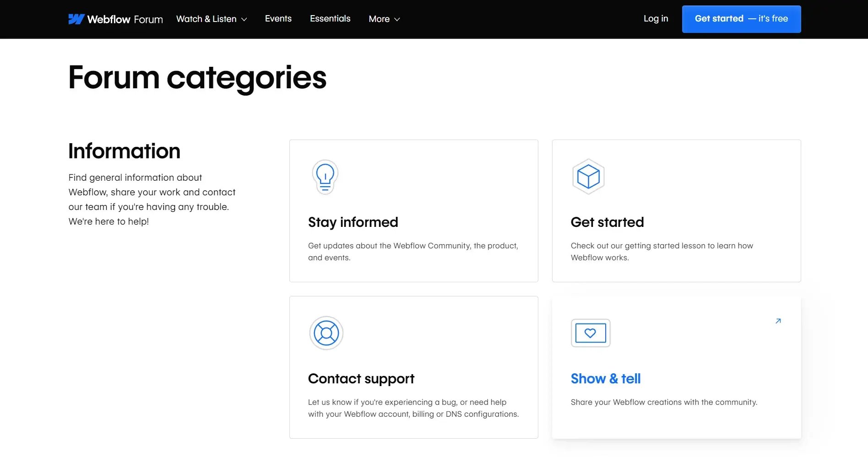Viewport: 868px width, 457px height.
Task: Open the Stay informed card title
Action: click(x=353, y=222)
